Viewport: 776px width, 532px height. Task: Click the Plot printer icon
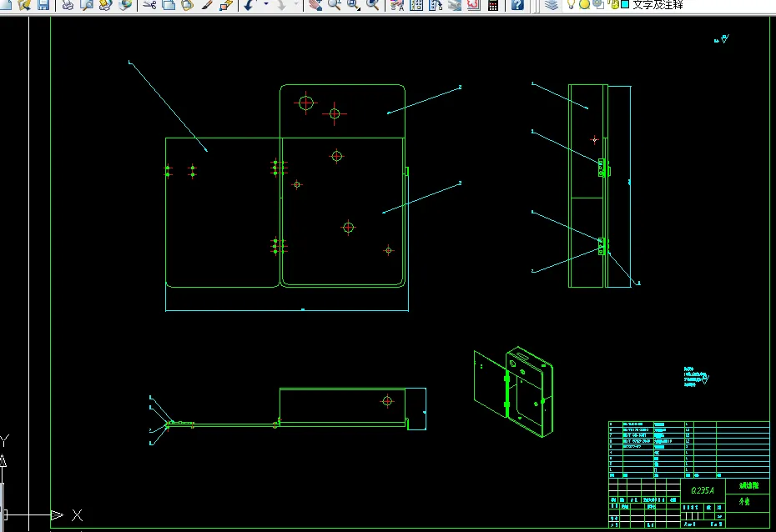coord(68,5)
